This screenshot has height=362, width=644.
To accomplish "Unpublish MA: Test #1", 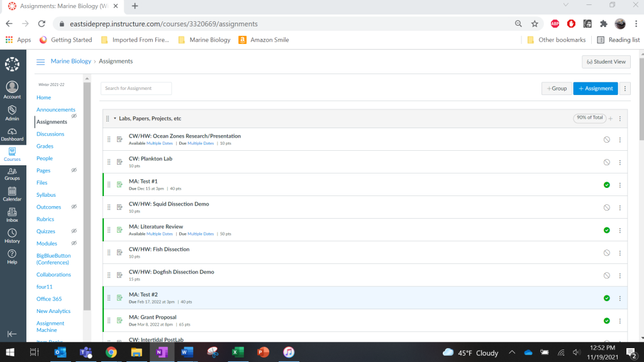I will tap(607, 185).
